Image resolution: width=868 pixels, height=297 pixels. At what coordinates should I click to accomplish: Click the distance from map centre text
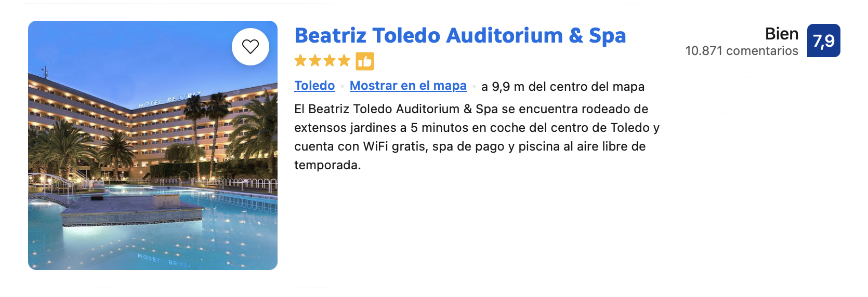(562, 87)
